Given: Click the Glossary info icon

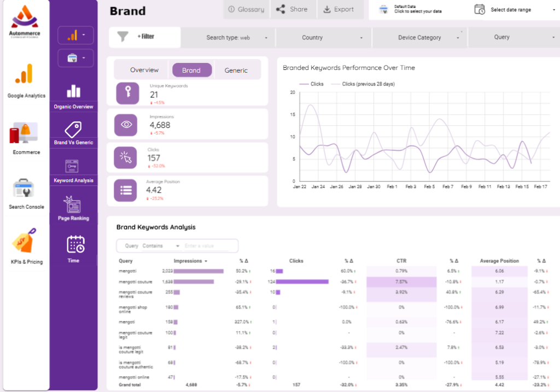Looking at the screenshot, I should [231, 9].
